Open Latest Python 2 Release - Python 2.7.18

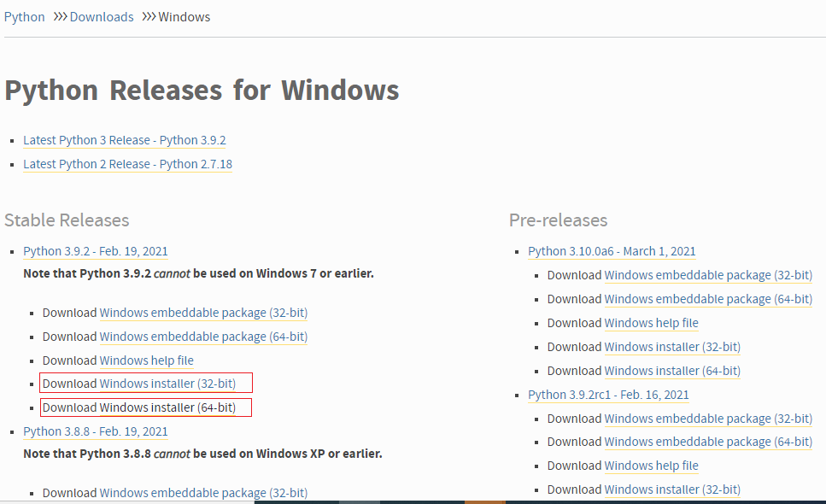(x=127, y=163)
